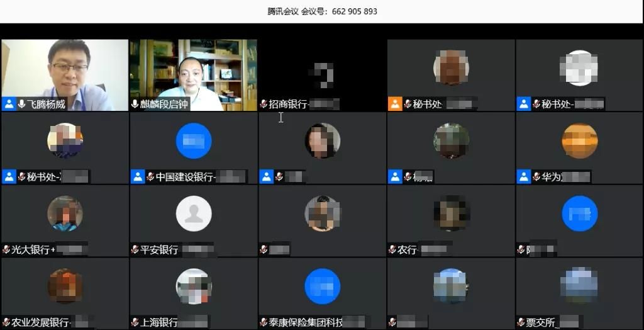Click the blue user icon beside 华为
The width and height of the screenshot is (644, 330).
[x=523, y=177]
